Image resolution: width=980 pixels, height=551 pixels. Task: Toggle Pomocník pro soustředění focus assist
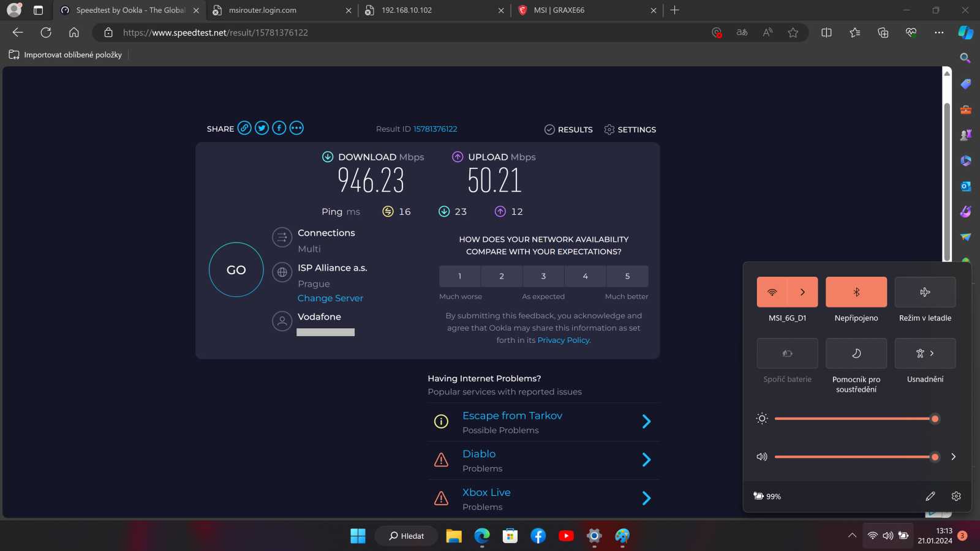pos(856,353)
